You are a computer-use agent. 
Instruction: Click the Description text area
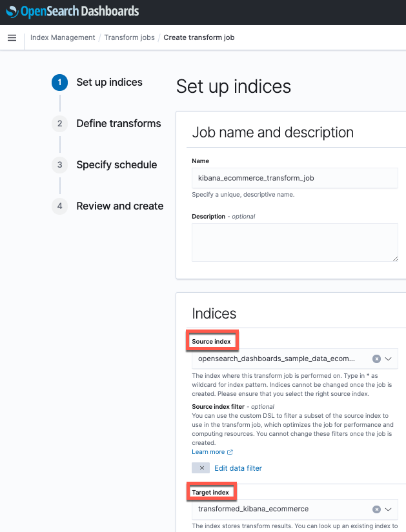(x=294, y=242)
